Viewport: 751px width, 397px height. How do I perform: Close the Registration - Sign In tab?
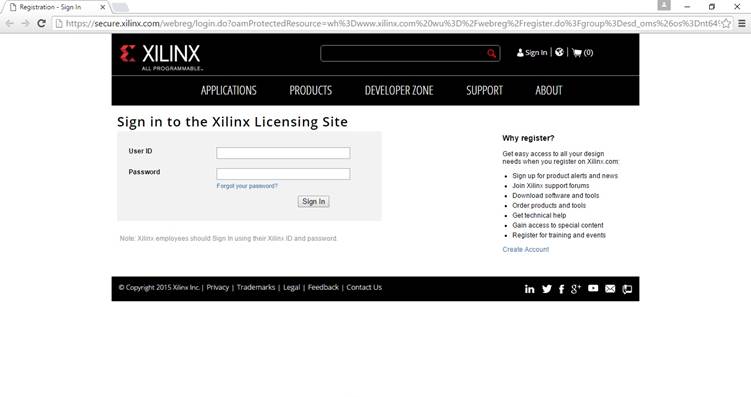click(x=102, y=7)
